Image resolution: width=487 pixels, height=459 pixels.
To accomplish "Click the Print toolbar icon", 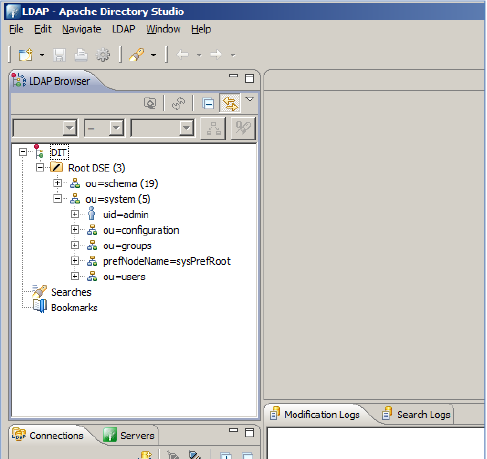I will tap(81, 55).
